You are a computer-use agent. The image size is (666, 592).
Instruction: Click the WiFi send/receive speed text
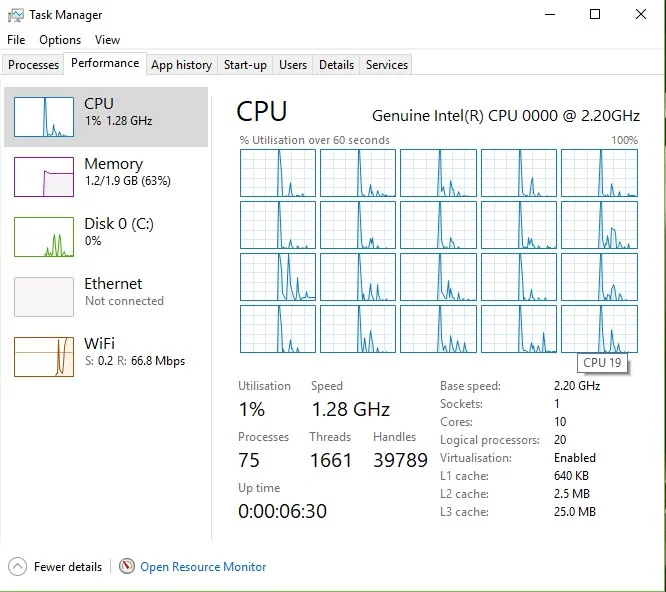[135, 361]
